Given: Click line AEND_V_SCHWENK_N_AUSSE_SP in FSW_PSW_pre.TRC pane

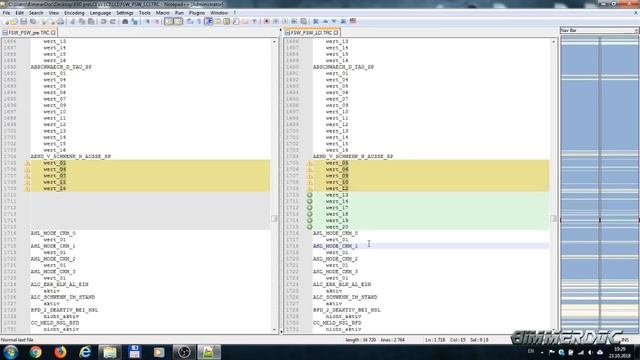Looking at the screenshot, I should 71,156.
